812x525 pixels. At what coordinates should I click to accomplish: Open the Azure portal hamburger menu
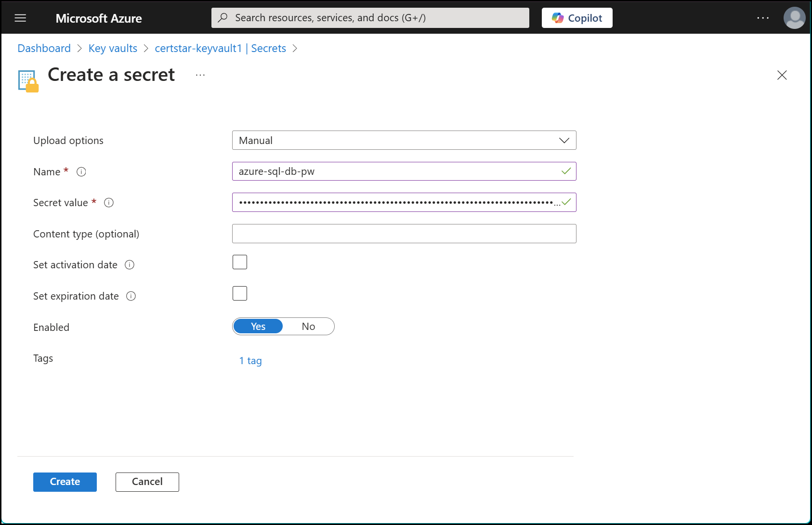click(x=20, y=17)
